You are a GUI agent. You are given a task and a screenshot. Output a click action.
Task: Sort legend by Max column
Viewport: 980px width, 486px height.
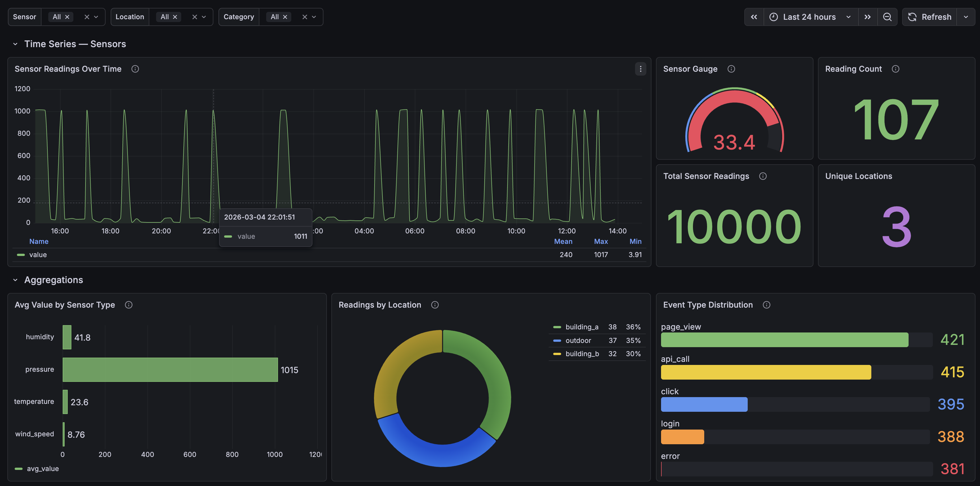(x=601, y=242)
